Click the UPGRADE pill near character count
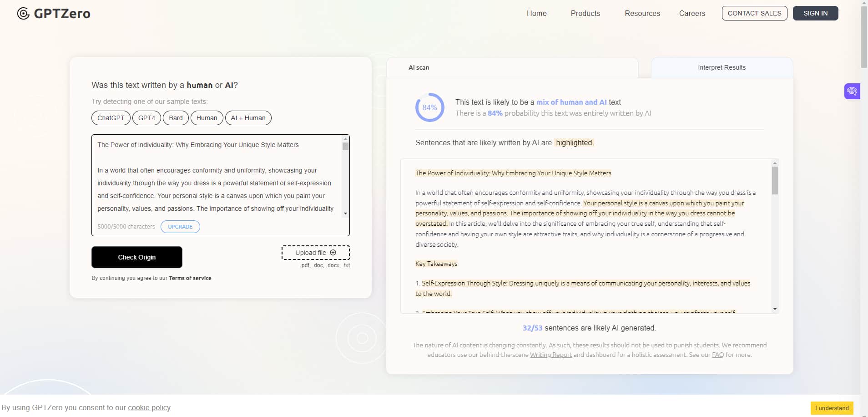868x417 pixels. (x=180, y=226)
